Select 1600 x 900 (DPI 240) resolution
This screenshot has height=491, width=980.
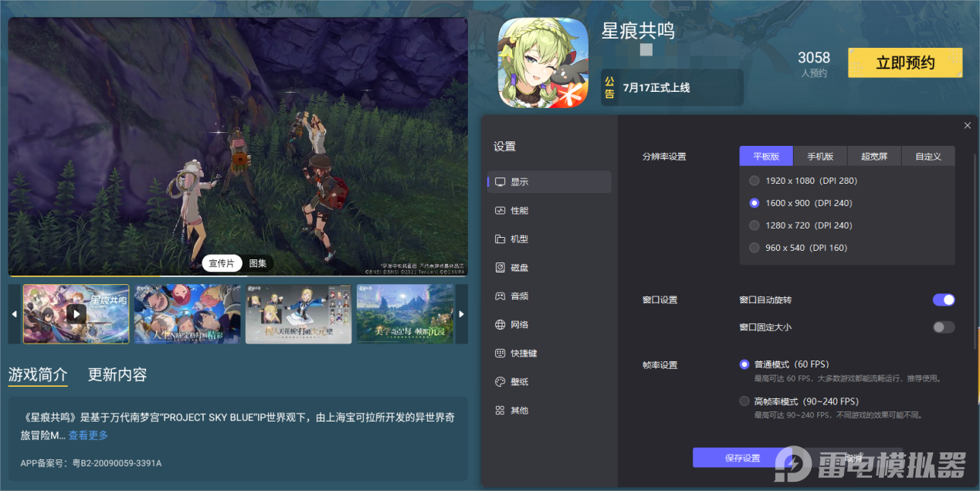(754, 203)
